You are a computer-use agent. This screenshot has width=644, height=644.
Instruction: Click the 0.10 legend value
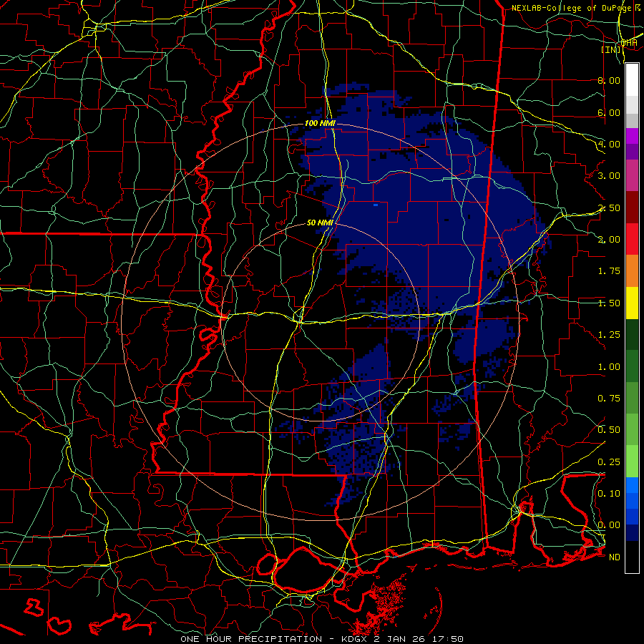(609, 494)
